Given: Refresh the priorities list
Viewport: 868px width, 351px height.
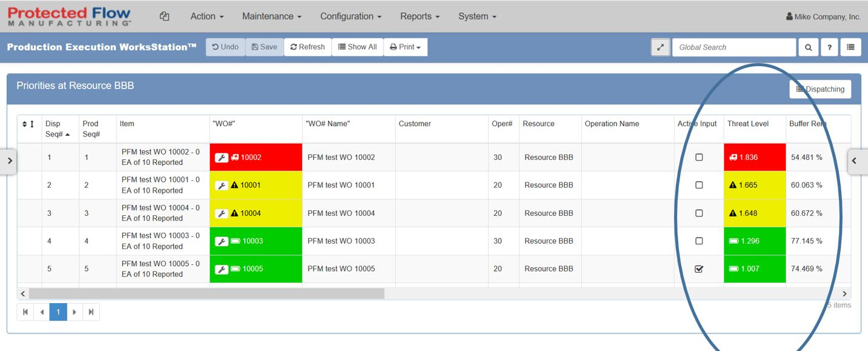Looking at the screenshot, I should [307, 47].
